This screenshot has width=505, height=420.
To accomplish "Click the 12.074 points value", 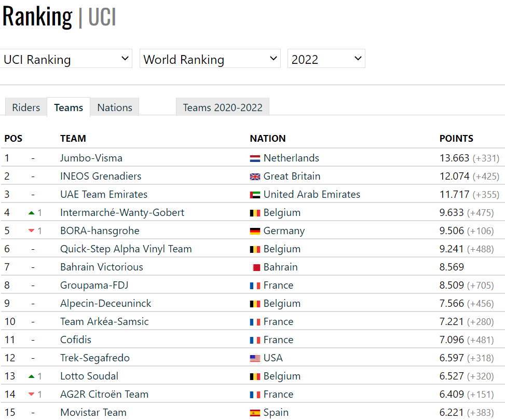I will tap(455, 176).
